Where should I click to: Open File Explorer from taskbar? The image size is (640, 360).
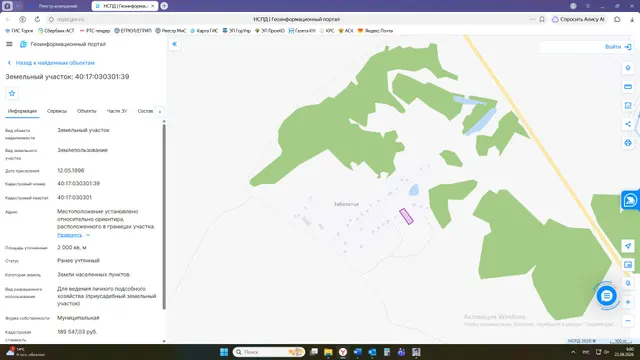click(328, 352)
